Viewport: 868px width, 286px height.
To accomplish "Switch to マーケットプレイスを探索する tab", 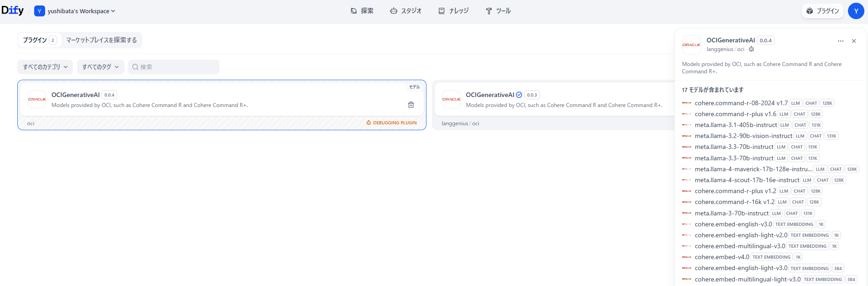I will click(102, 40).
